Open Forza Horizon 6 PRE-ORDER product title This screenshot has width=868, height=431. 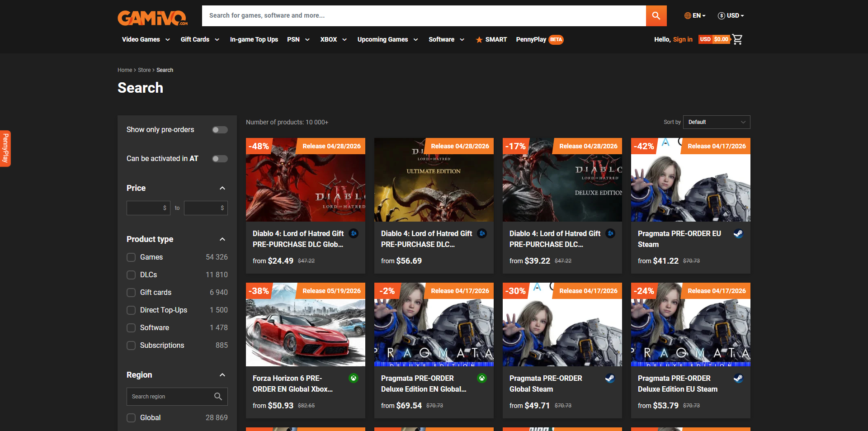293,384
